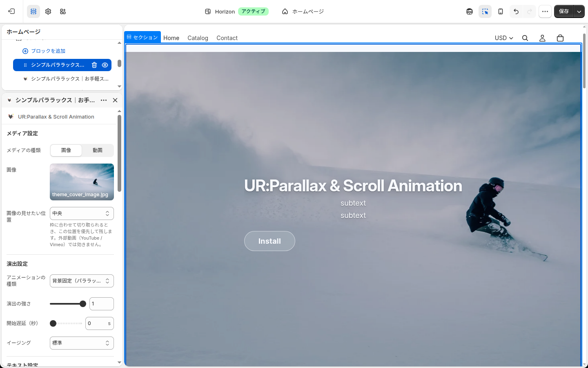This screenshot has width=588, height=368.
Task: Open 画像の見せたい位置 dropdown
Action: click(82, 213)
